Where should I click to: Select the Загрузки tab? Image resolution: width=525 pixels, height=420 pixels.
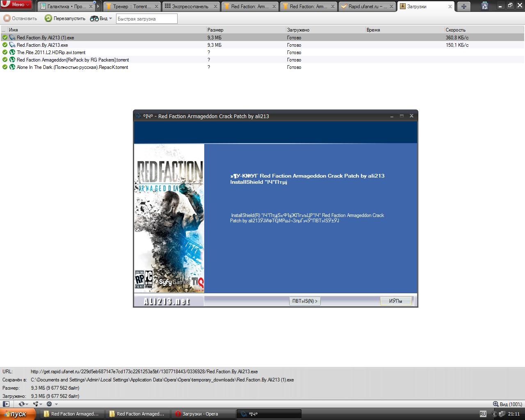(426, 7)
